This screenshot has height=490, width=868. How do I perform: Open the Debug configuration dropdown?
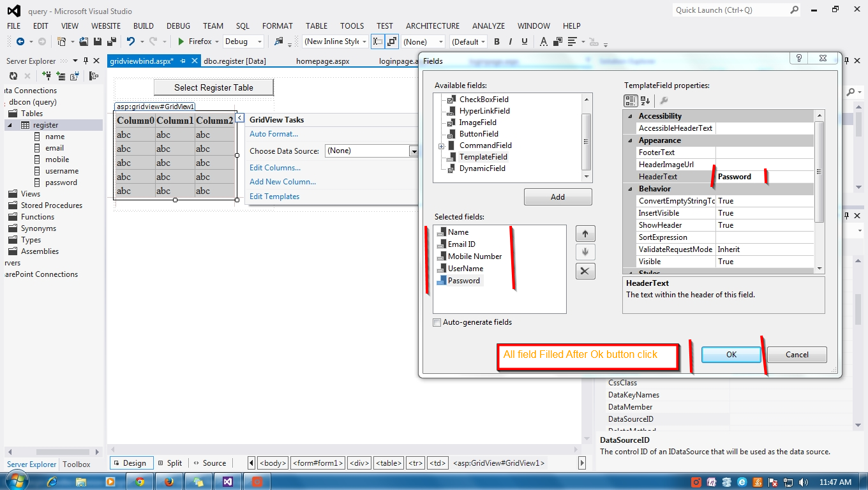click(259, 41)
